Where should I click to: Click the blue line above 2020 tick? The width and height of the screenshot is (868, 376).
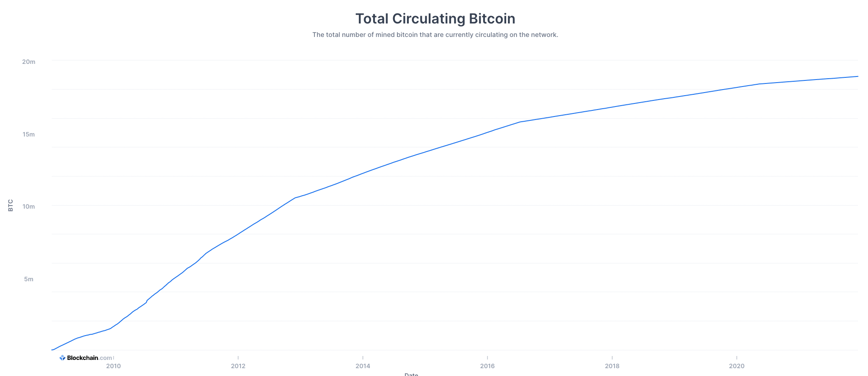click(737, 87)
